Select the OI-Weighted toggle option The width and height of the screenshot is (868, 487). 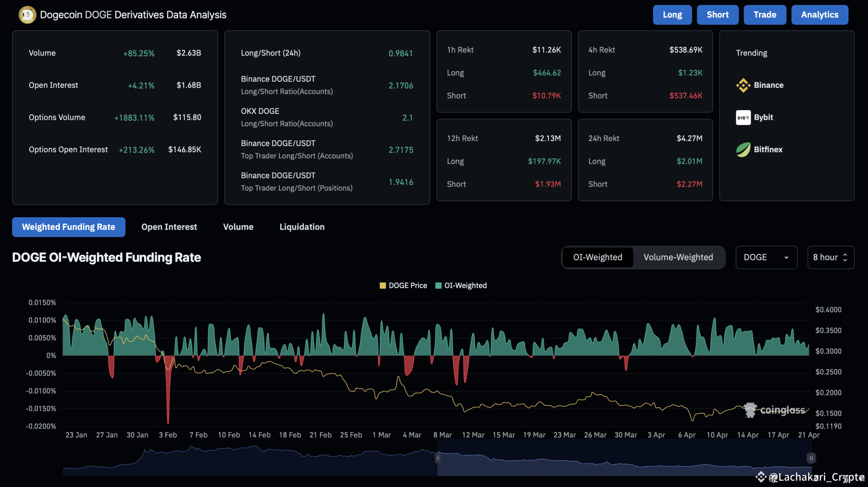[598, 257]
